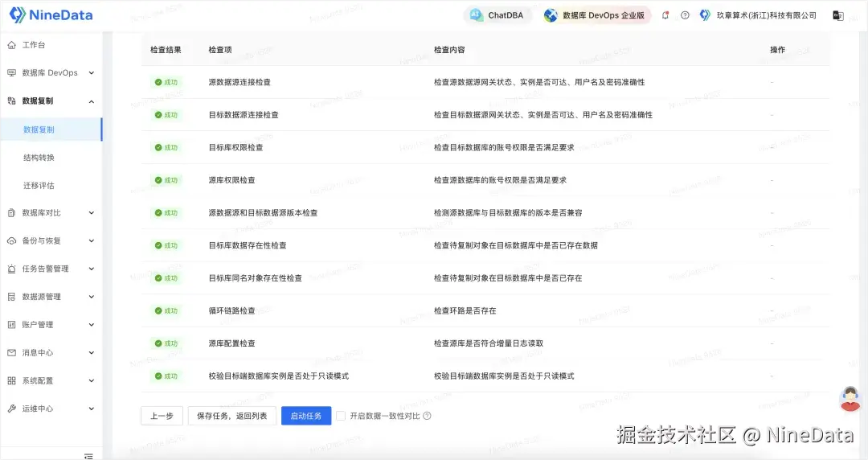Click 保存任务，返回列表 button
The width and height of the screenshot is (868, 460).
(232, 416)
